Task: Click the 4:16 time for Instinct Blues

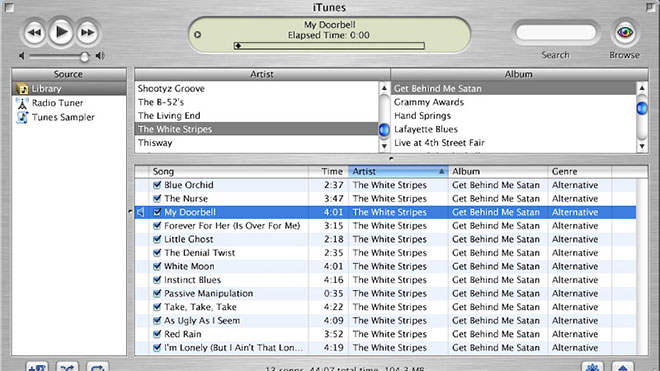Action: tap(333, 280)
